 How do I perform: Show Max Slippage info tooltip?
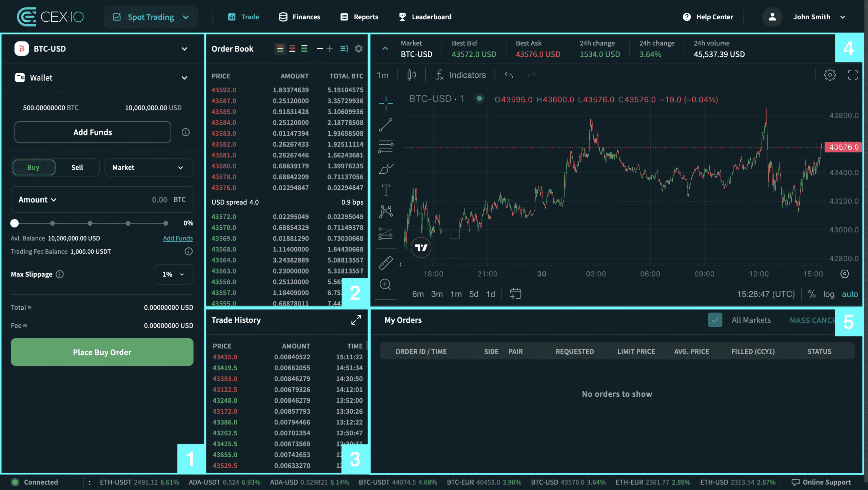click(60, 274)
